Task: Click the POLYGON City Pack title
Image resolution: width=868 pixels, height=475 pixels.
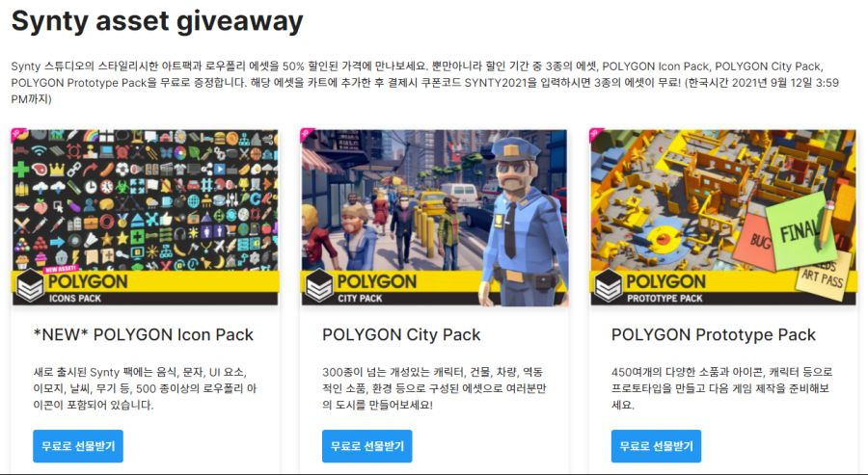Action: pyautogui.click(x=401, y=334)
